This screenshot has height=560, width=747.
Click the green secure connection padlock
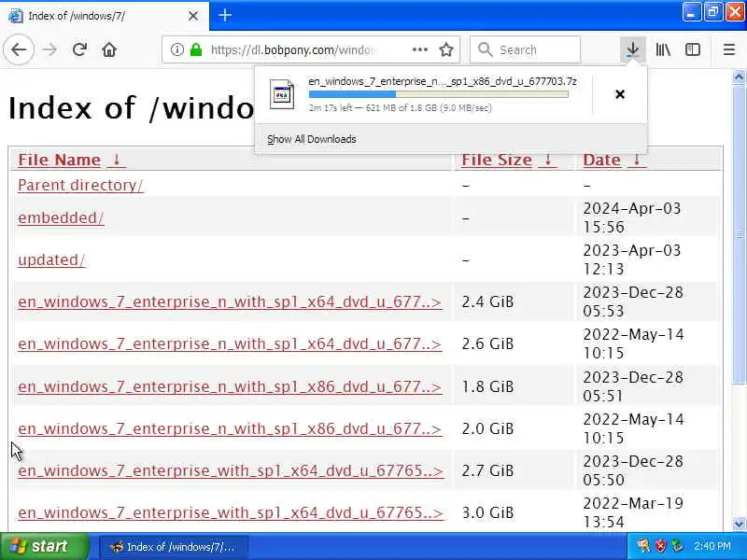196,49
